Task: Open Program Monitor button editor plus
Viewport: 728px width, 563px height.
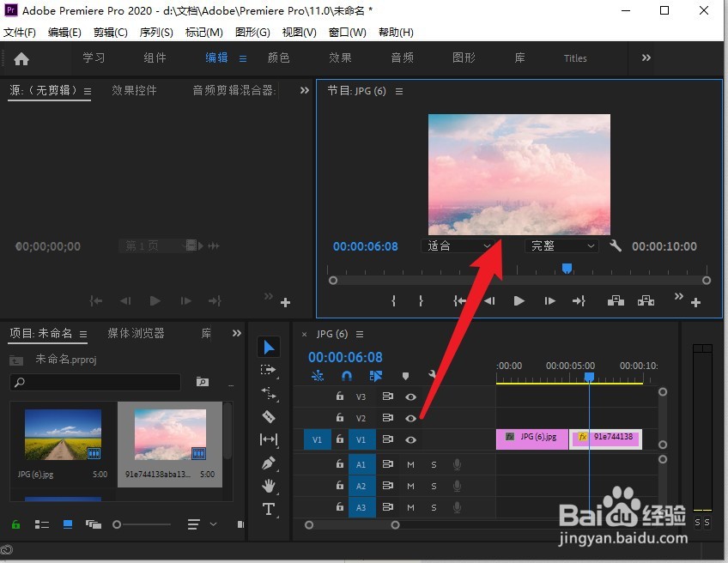Action: 695,303
